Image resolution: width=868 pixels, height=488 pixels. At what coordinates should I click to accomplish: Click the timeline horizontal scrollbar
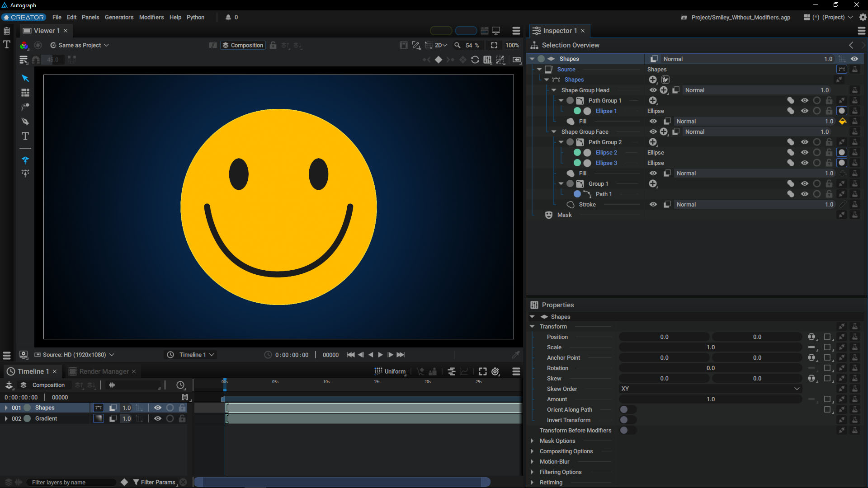point(343,482)
